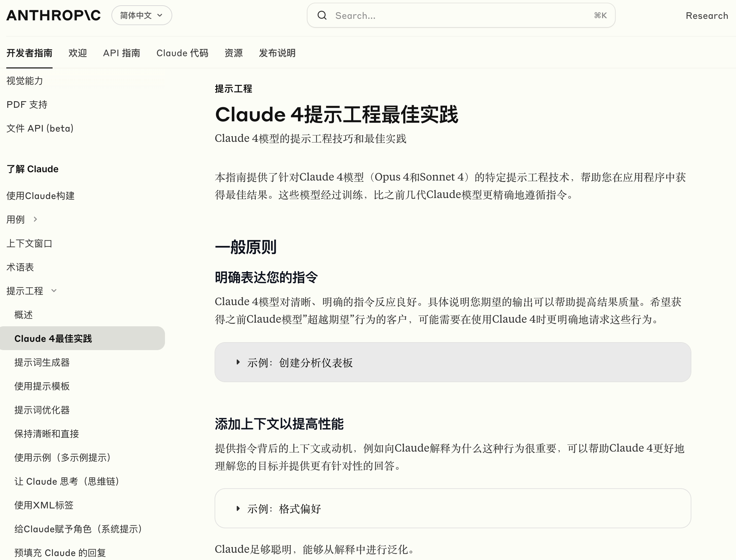Click the search magnifier icon
This screenshot has width=736, height=560.
point(322,15)
